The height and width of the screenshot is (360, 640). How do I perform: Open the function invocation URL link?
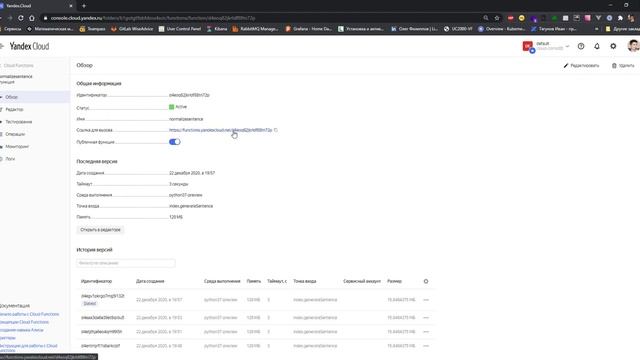220,130
